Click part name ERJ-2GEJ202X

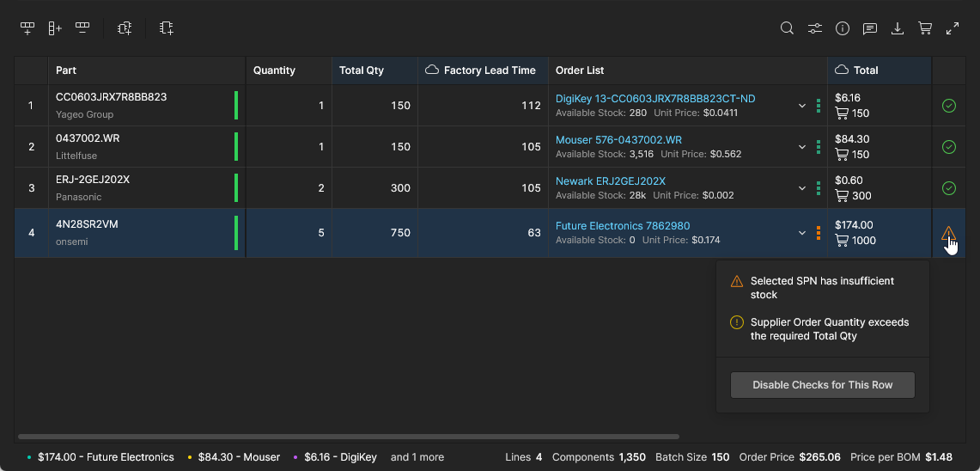click(x=93, y=180)
